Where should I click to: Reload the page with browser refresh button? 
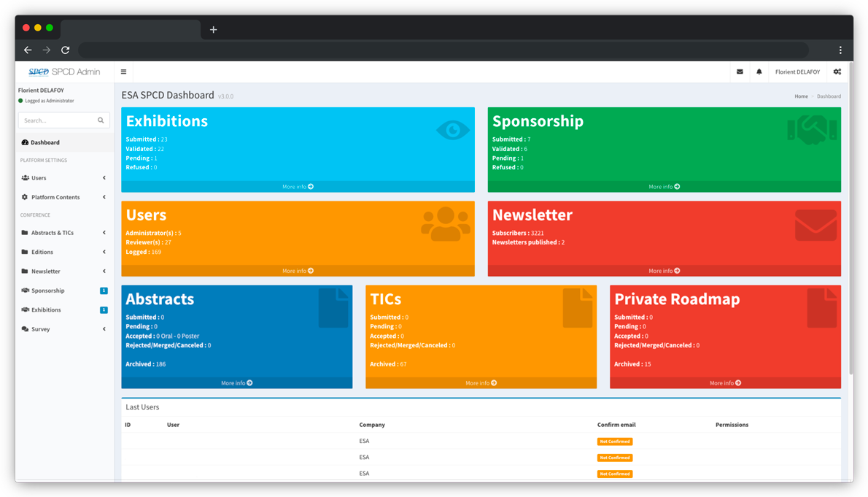tap(65, 50)
